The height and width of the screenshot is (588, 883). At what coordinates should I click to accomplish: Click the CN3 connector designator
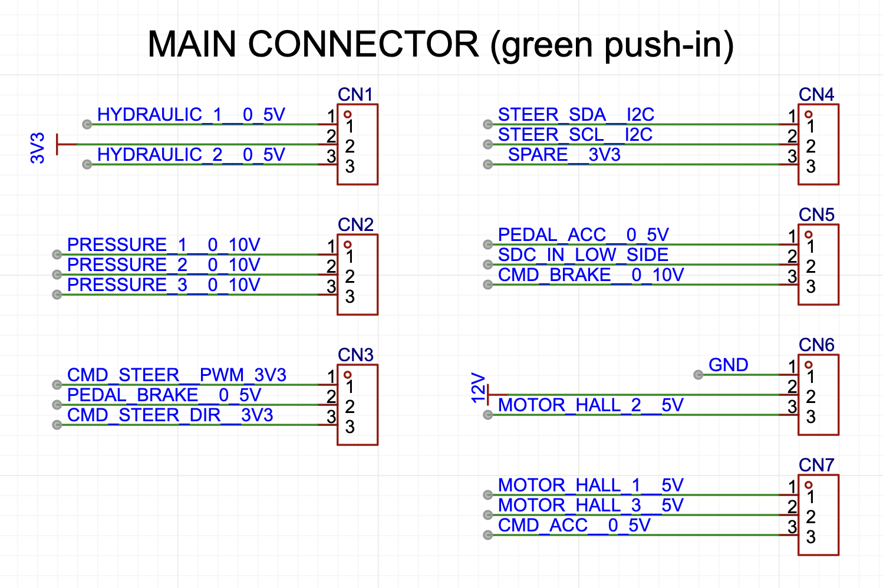[x=355, y=355]
